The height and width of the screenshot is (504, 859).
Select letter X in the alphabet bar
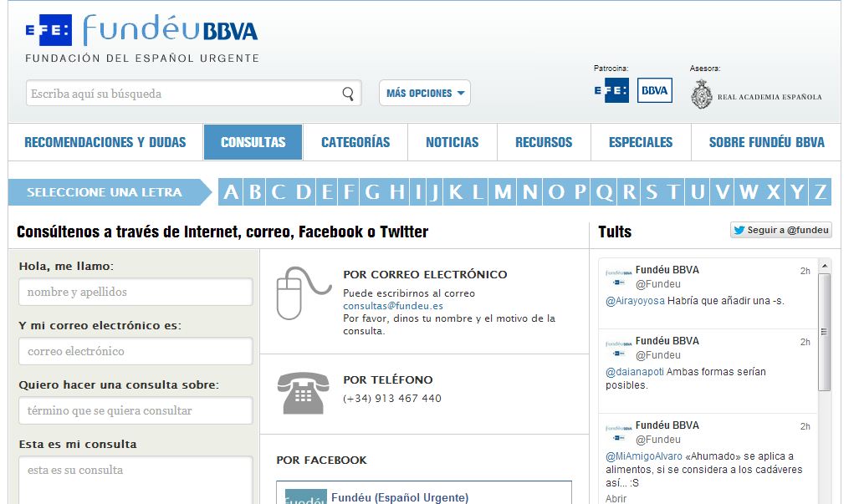click(x=773, y=192)
